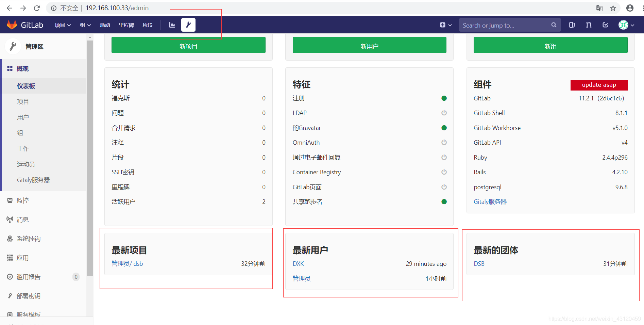This screenshot has width=644, height=325.
Task: Click the 管理区 wrench sidebar icon
Action: 13,46
